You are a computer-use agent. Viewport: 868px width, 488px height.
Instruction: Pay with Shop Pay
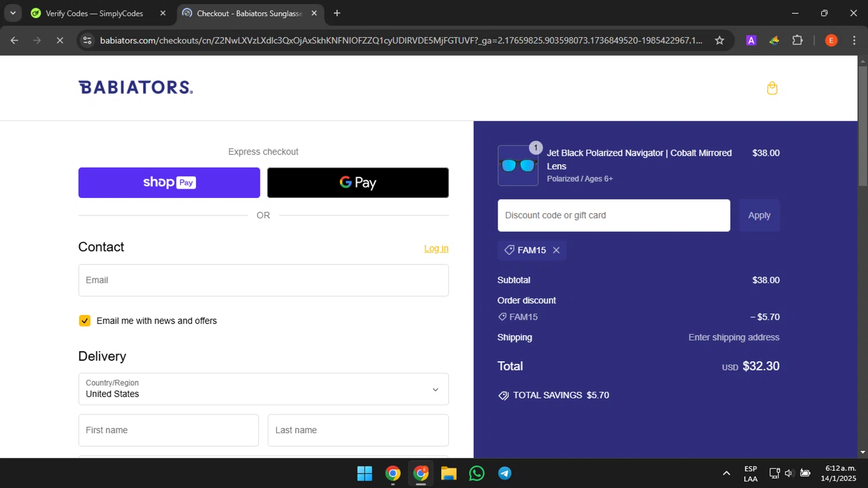coord(169,182)
